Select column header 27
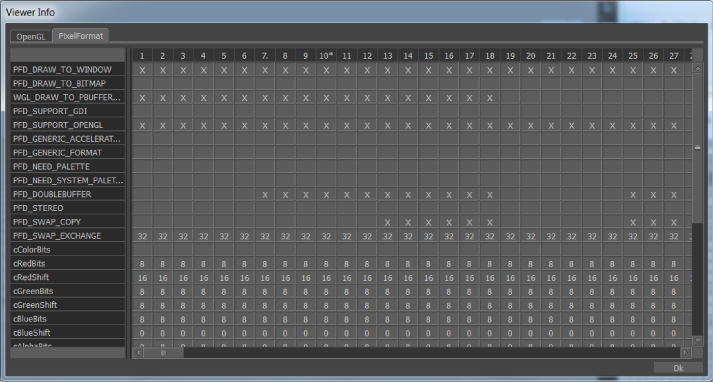The height and width of the screenshot is (382, 713). click(674, 56)
